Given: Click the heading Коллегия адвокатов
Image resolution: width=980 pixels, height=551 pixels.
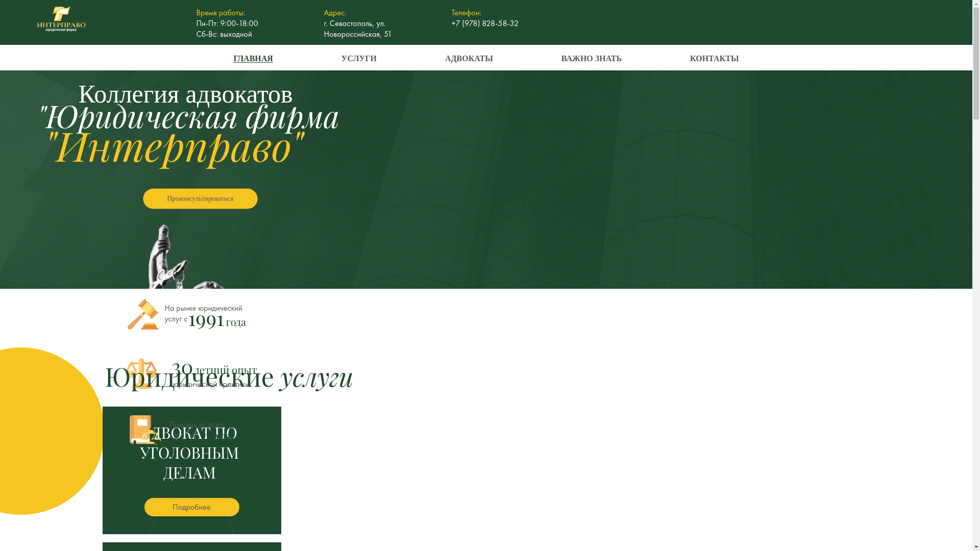Looking at the screenshot, I should 185,94.
